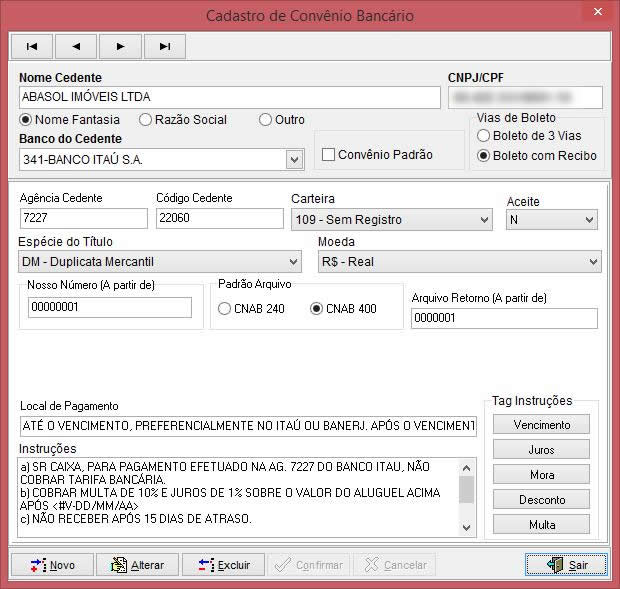Screen dimensions: 620x589
Task: Enable the Convênio Padrão checkbox
Action: pyautogui.click(x=327, y=155)
